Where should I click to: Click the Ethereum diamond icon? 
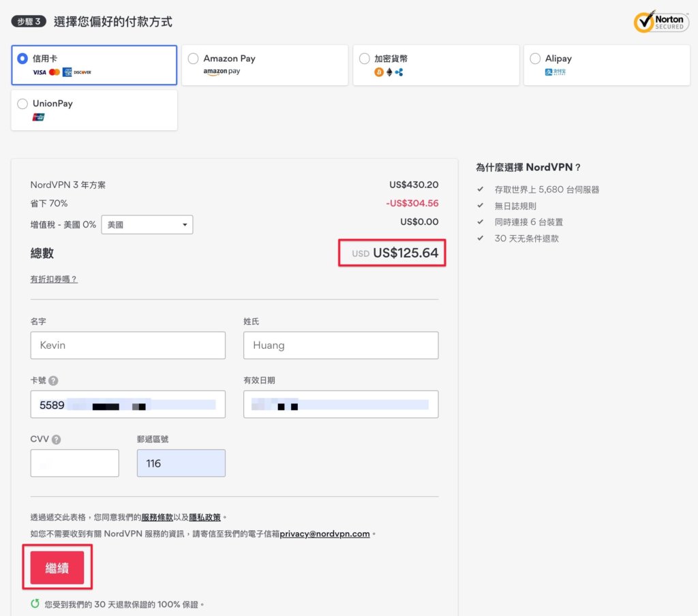pyautogui.click(x=389, y=72)
